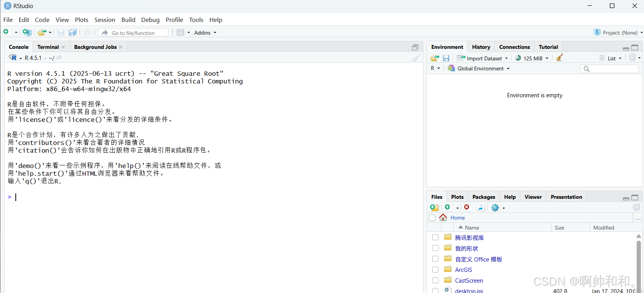The width and height of the screenshot is (644, 293).
Task: Print the current file icon
Action: coord(88,32)
